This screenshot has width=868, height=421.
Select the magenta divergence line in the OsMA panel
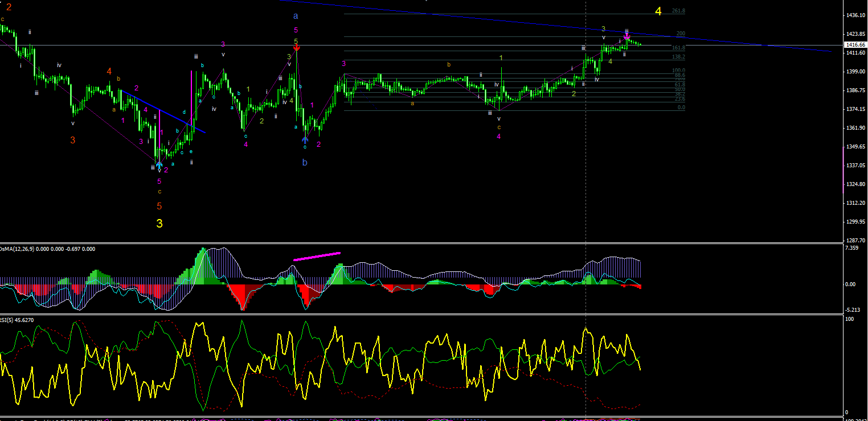point(317,256)
